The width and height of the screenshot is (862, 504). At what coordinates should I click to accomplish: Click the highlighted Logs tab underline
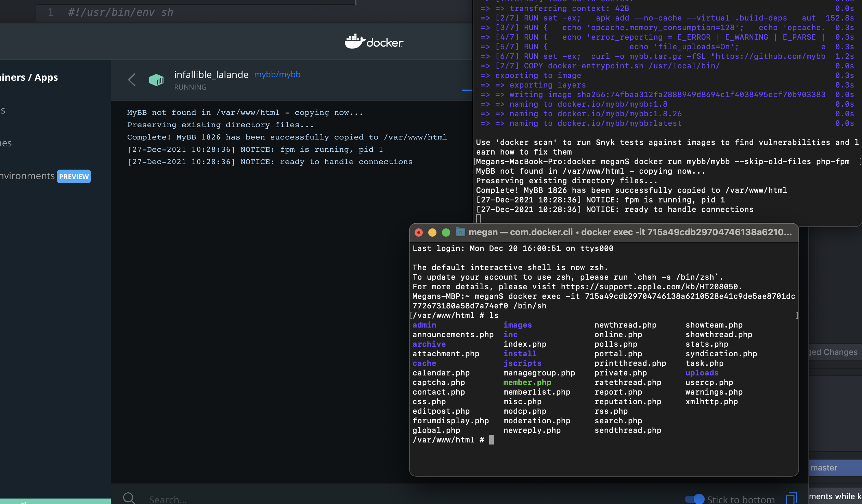click(467, 90)
